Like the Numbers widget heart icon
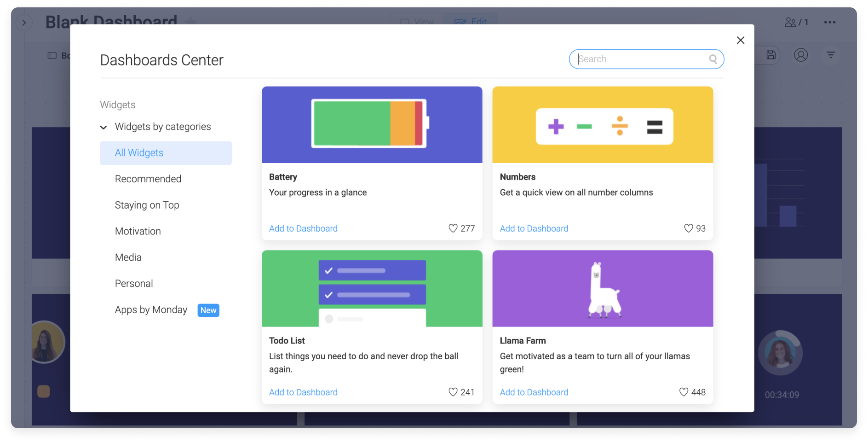Screen dimensions: 868x443 [x=689, y=228]
